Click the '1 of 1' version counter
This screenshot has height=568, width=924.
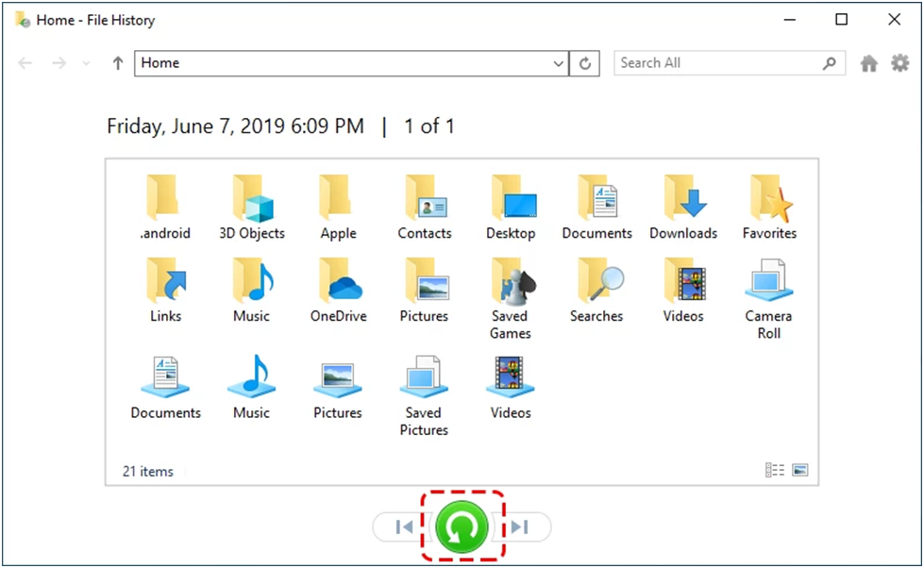(x=429, y=126)
